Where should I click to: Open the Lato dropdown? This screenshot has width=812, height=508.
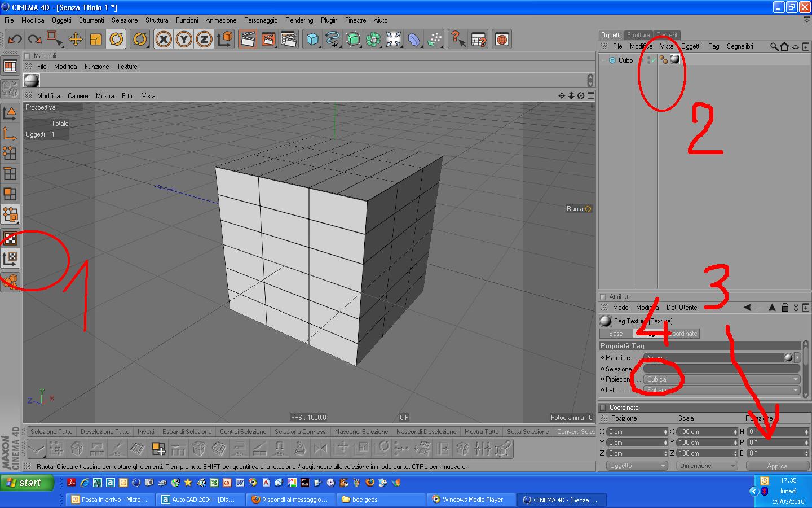722,390
